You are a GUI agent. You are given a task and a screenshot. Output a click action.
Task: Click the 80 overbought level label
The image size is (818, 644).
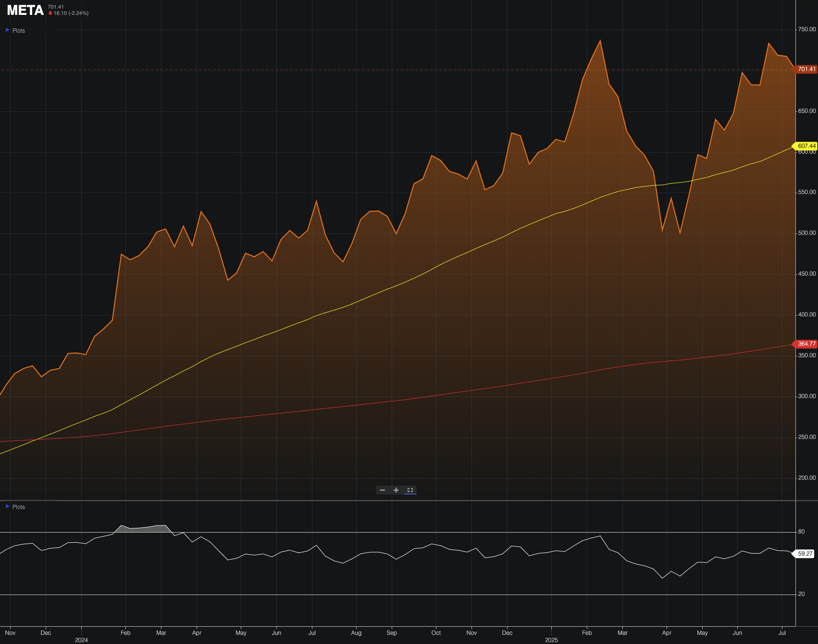801,532
